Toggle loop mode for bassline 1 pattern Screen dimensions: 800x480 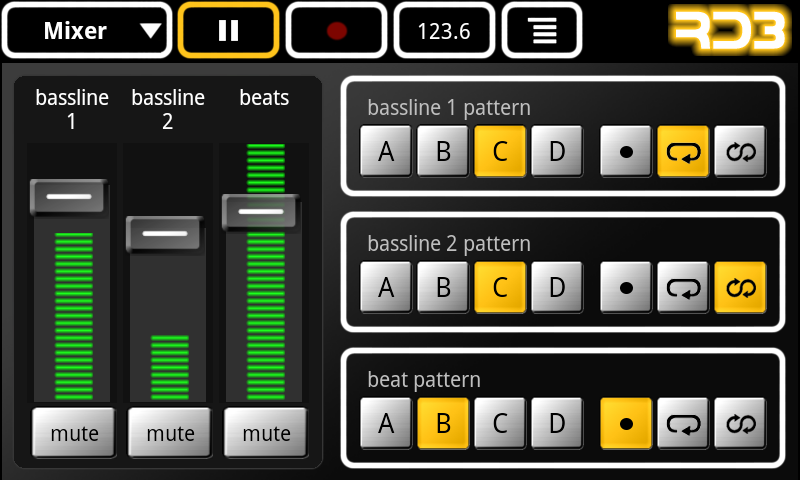point(683,151)
